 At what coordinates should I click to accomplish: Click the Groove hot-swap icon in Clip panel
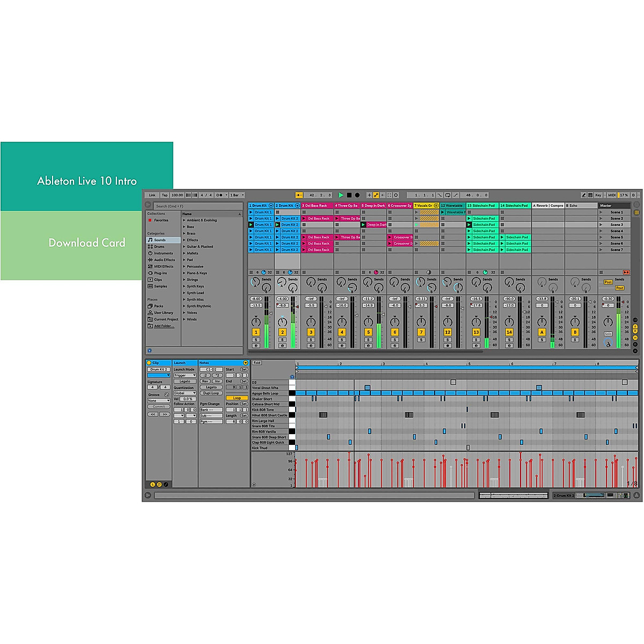click(x=166, y=394)
